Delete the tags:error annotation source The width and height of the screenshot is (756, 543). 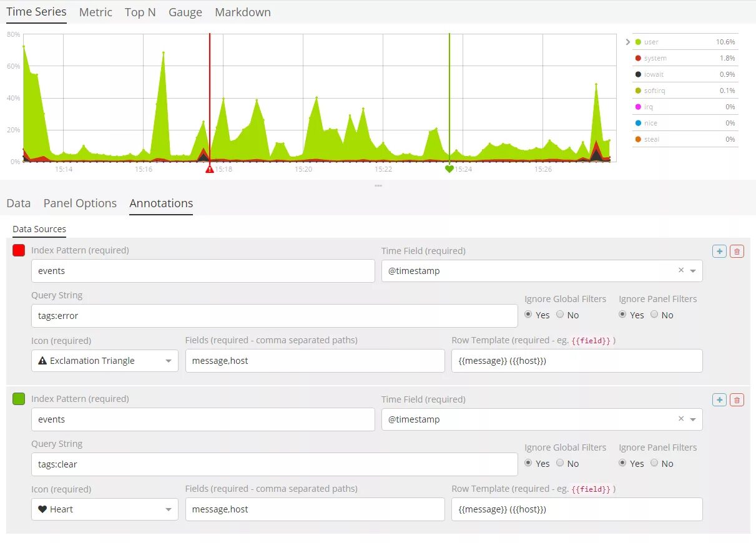pyautogui.click(x=737, y=252)
